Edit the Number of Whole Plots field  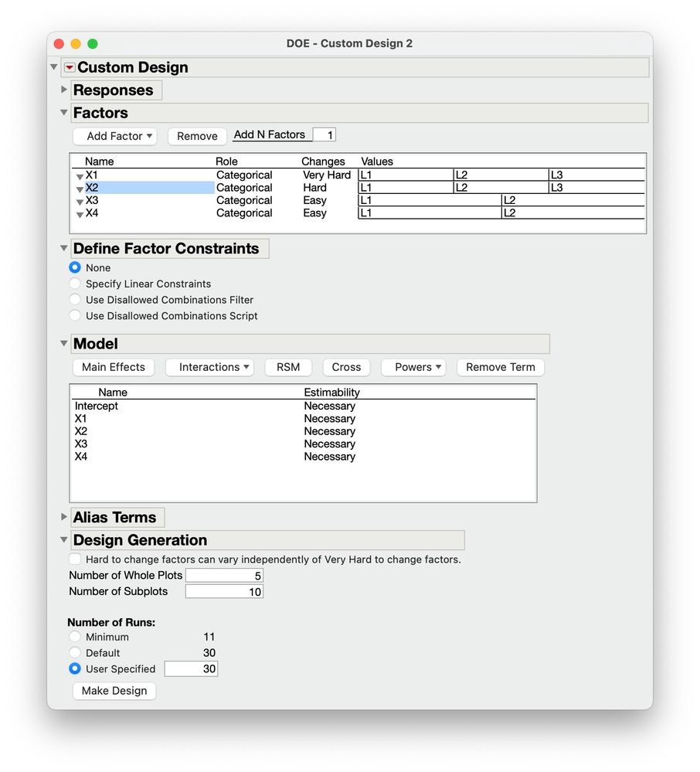pos(224,575)
